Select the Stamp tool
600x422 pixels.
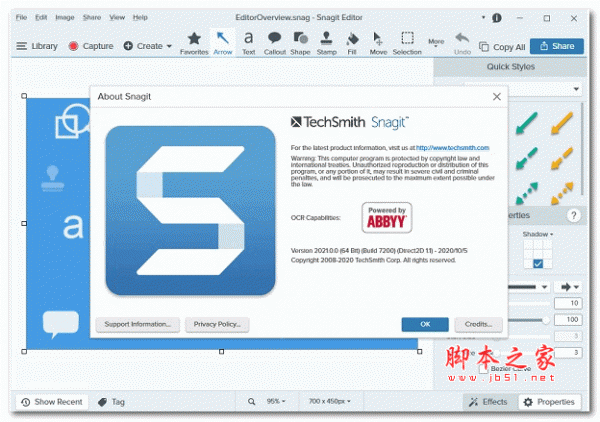[326, 44]
